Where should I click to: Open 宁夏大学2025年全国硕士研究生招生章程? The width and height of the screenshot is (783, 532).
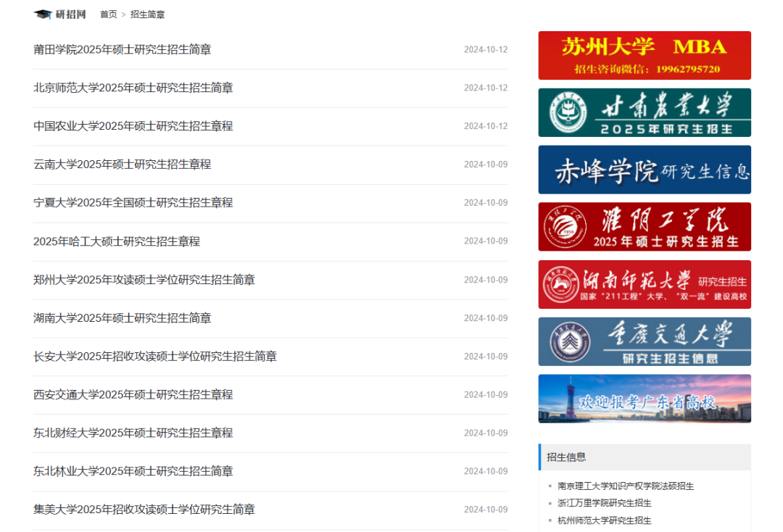[133, 203]
